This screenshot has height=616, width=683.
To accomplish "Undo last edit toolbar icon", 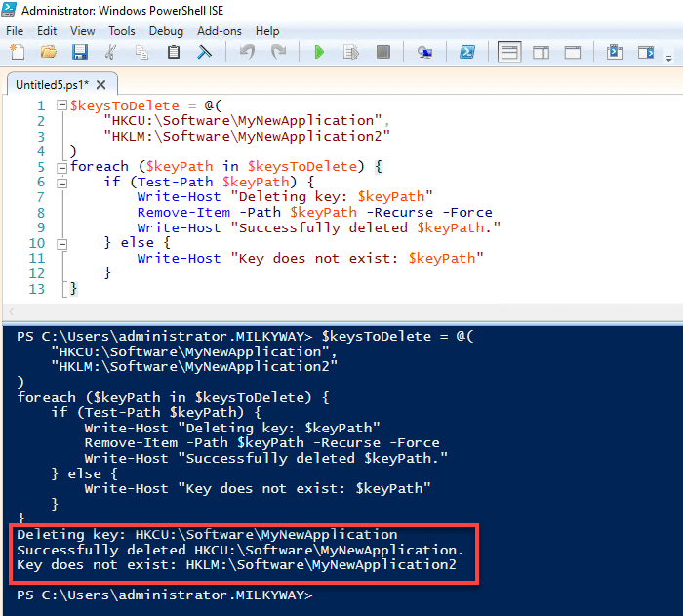I will pos(247,53).
